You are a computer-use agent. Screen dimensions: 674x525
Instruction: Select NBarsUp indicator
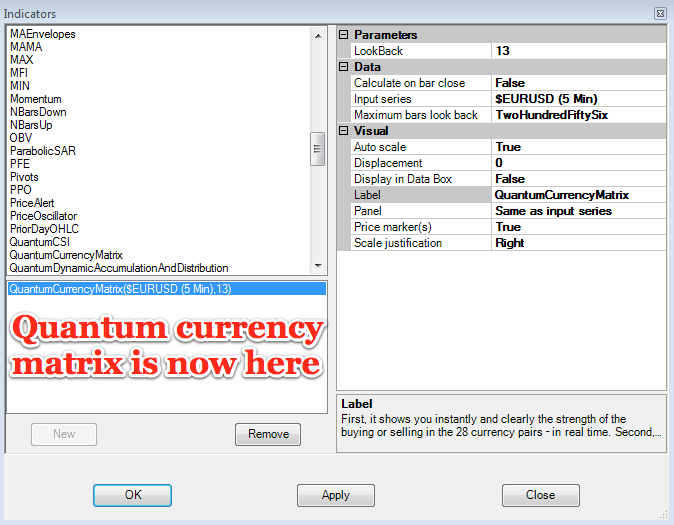[x=31, y=125]
